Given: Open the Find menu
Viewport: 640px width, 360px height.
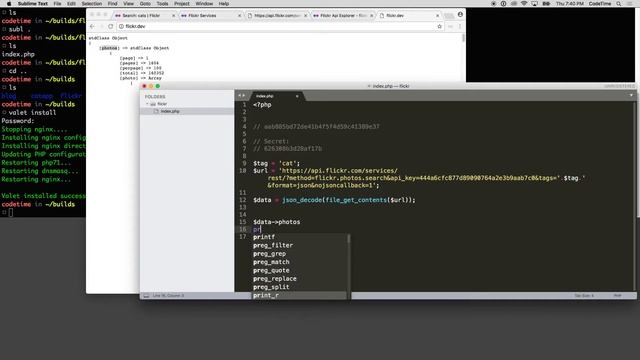Looking at the screenshot, I should click(x=112, y=4).
